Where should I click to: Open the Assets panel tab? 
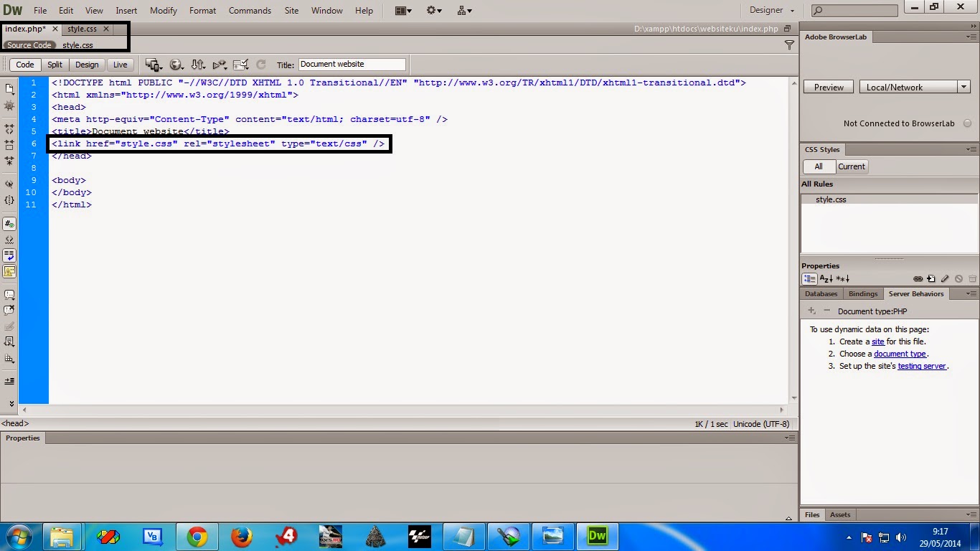[x=839, y=515]
